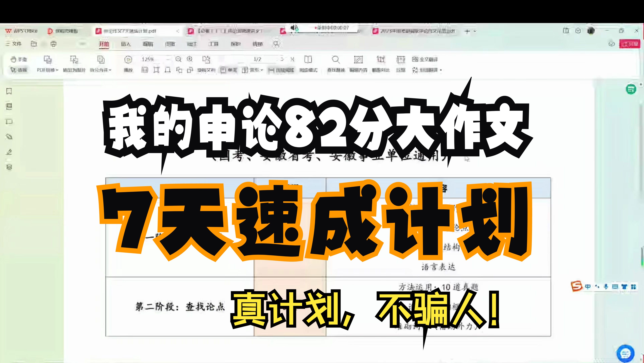
Task: Select the 插入 ribbon tab
Action: tap(126, 44)
